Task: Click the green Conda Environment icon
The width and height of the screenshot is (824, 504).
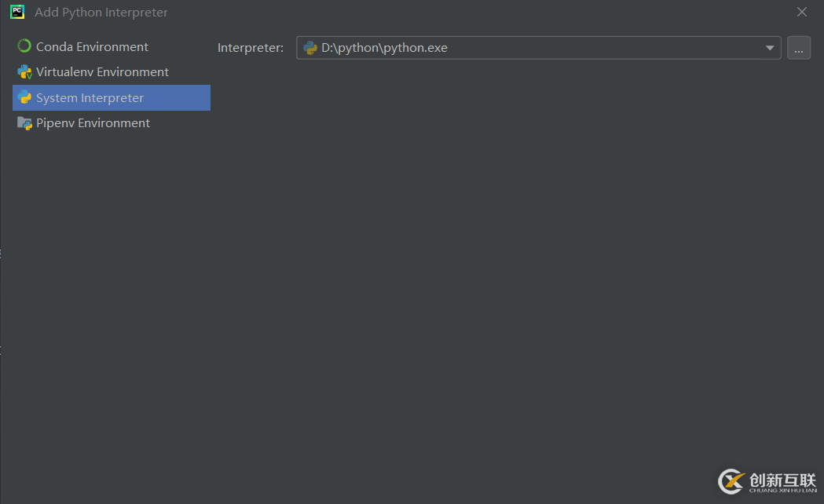Action: (x=24, y=46)
